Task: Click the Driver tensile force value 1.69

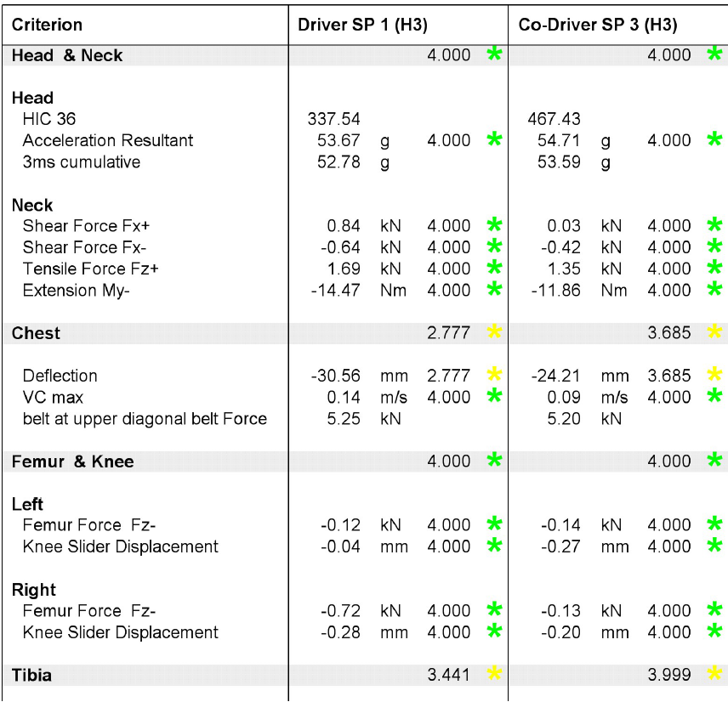Action: [x=344, y=269]
